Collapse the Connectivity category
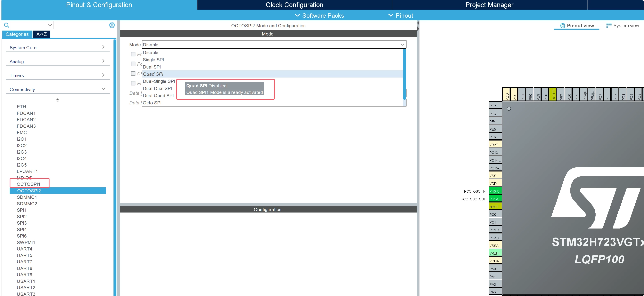This screenshot has width=644, height=296. click(x=58, y=89)
